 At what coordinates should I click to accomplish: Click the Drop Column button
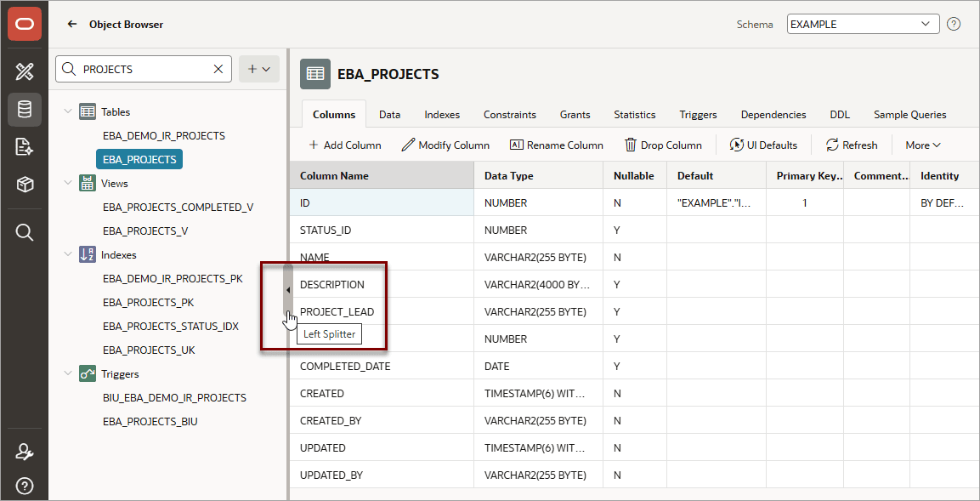[x=663, y=145]
